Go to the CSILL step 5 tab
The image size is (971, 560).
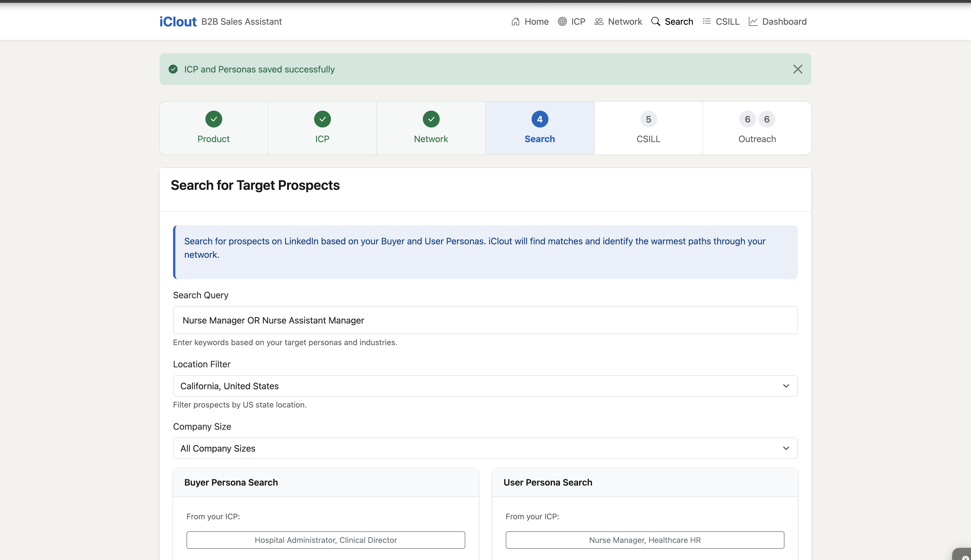648,128
